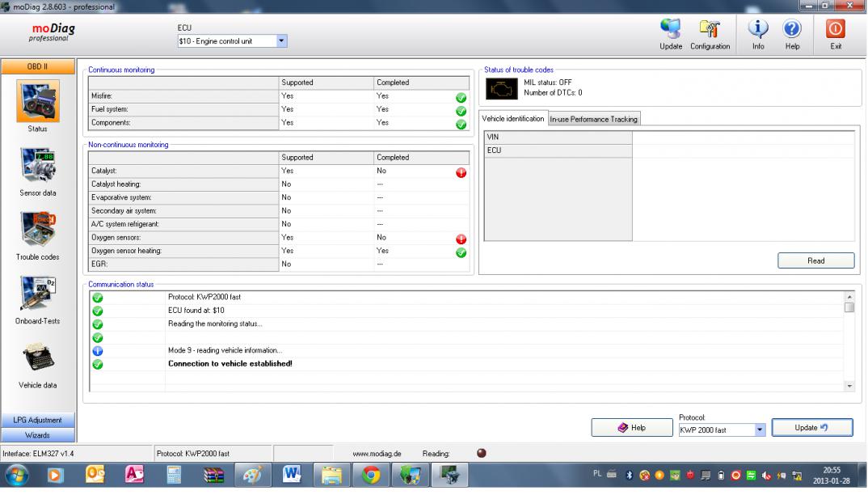Open the Calculator from the taskbar
868x495 pixels.
tap(174, 475)
